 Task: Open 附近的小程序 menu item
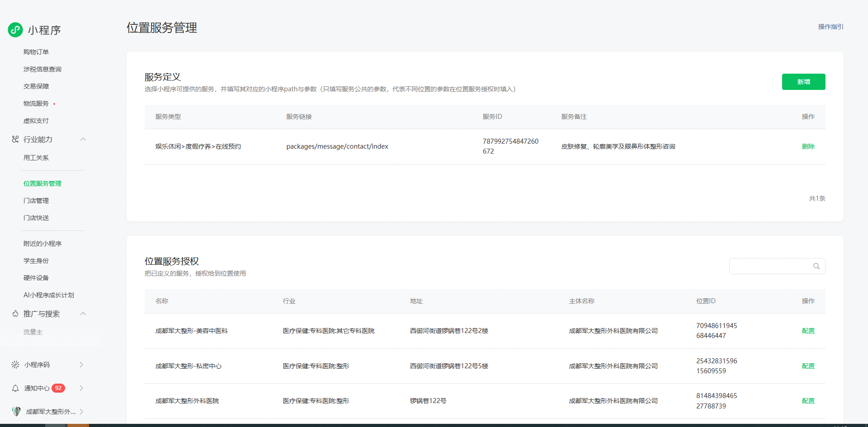tap(42, 244)
